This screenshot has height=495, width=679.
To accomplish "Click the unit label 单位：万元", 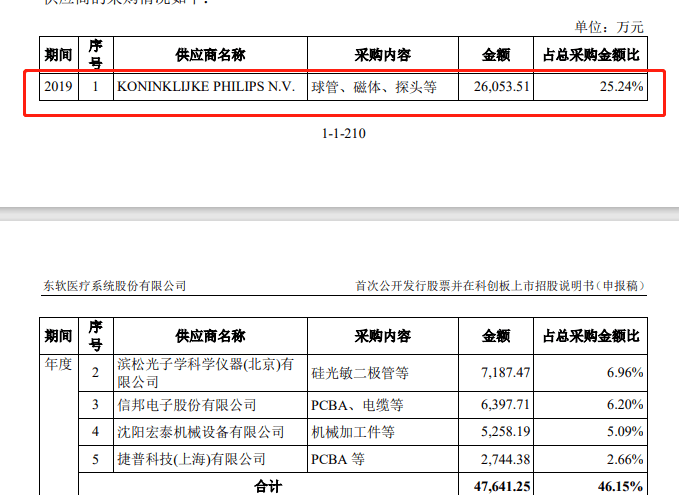I will [x=609, y=27].
